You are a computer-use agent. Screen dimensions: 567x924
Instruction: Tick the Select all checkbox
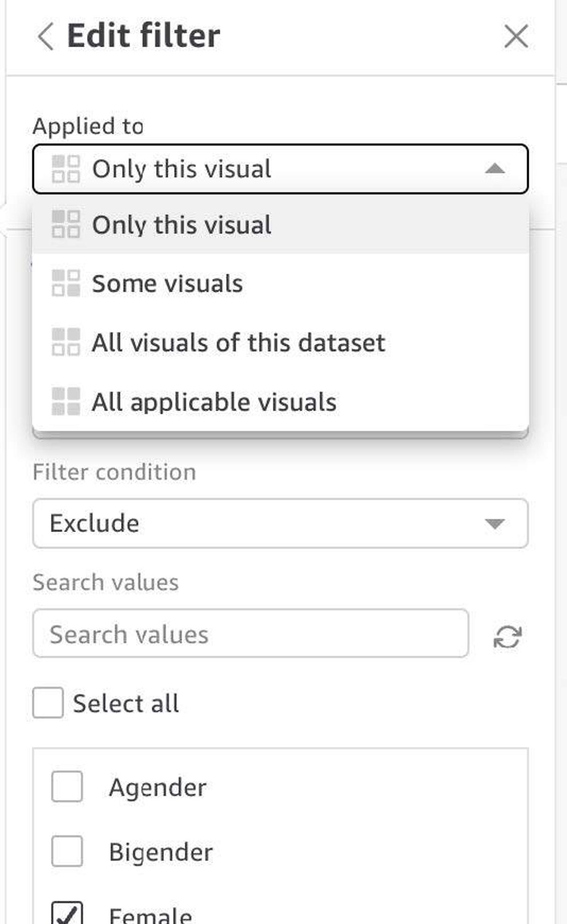48,703
